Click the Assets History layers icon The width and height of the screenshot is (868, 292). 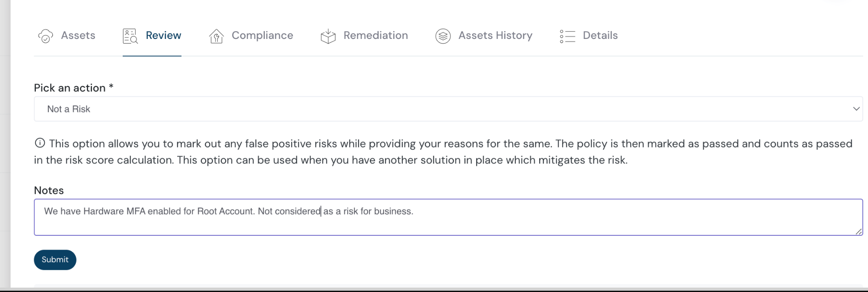pyautogui.click(x=443, y=36)
